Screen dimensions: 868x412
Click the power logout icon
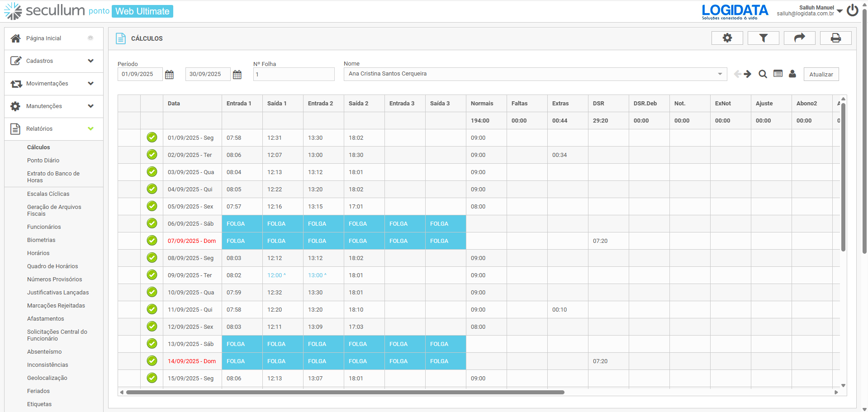pyautogui.click(x=853, y=10)
